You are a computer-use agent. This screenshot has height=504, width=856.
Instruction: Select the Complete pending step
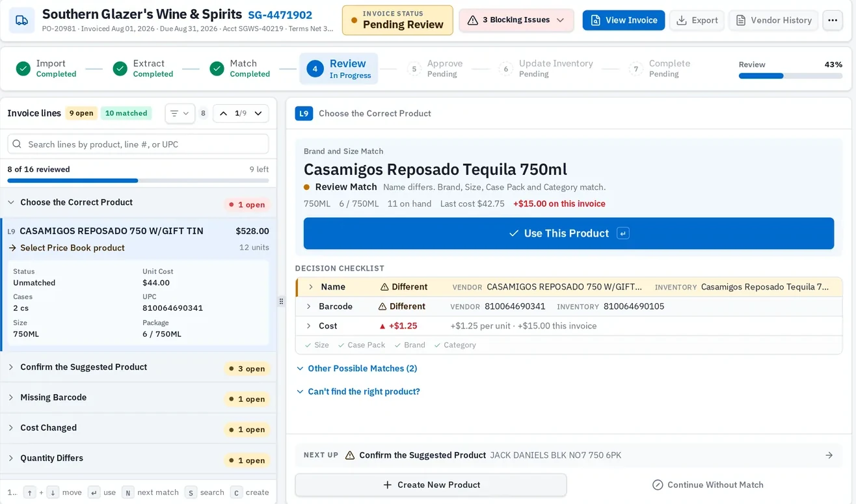click(x=660, y=68)
